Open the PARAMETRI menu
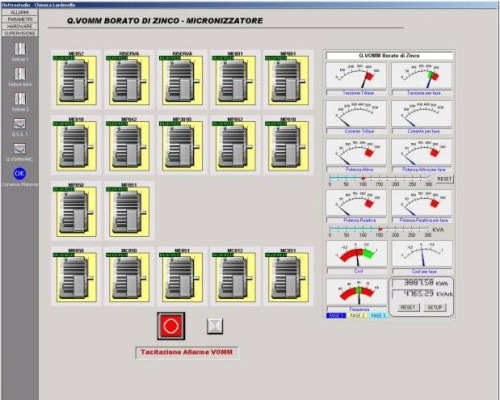The width and height of the screenshot is (500, 400). (20, 19)
